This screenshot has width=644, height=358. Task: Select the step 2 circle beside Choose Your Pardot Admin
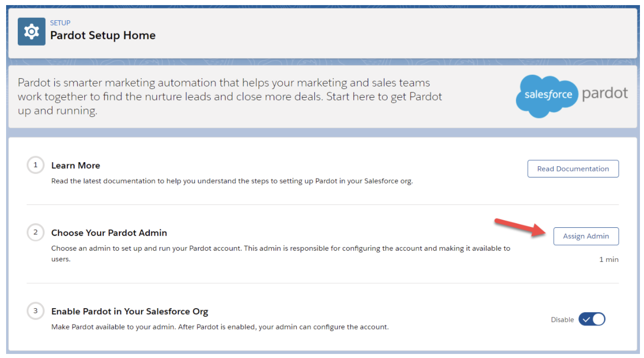click(35, 232)
